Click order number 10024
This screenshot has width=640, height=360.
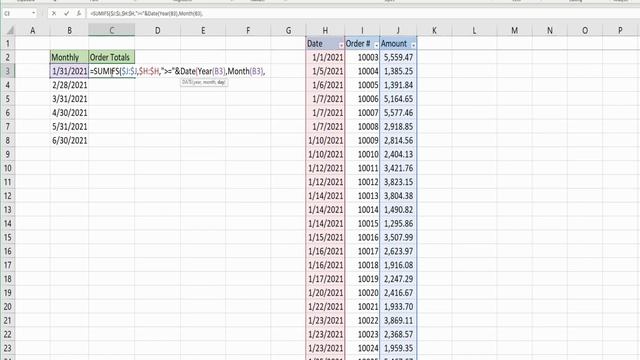point(362,348)
